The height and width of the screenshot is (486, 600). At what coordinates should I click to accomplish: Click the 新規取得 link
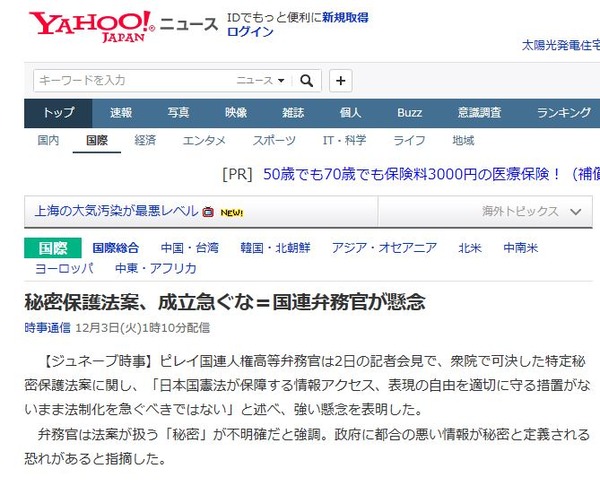point(345,18)
